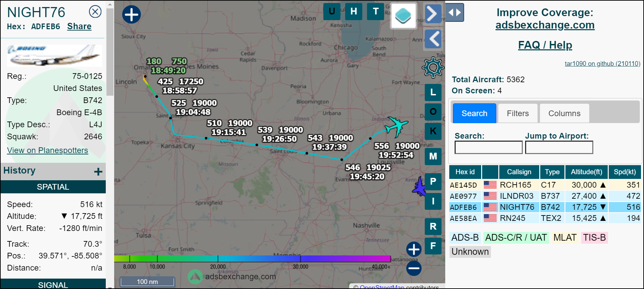Open View on Planespotters link
The height and width of the screenshot is (289, 644).
coord(47,150)
